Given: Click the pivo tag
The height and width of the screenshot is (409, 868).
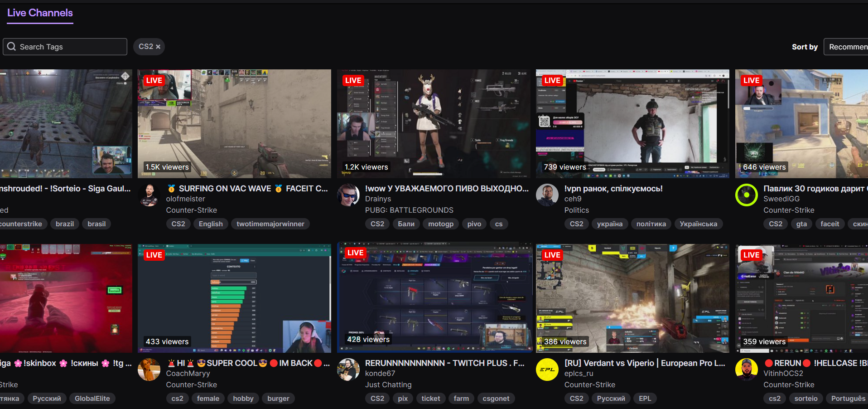Looking at the screenshot, I should click(474, 224).
